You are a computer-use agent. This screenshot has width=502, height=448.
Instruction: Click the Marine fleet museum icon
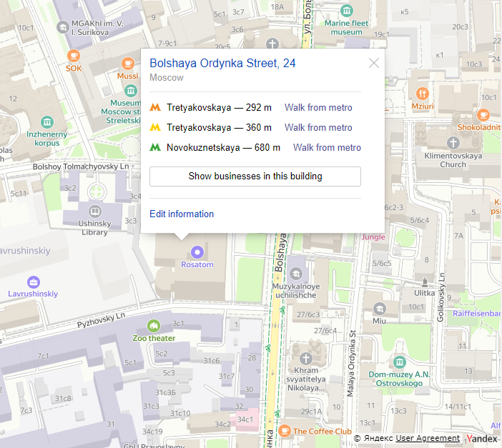pos(347,11)
